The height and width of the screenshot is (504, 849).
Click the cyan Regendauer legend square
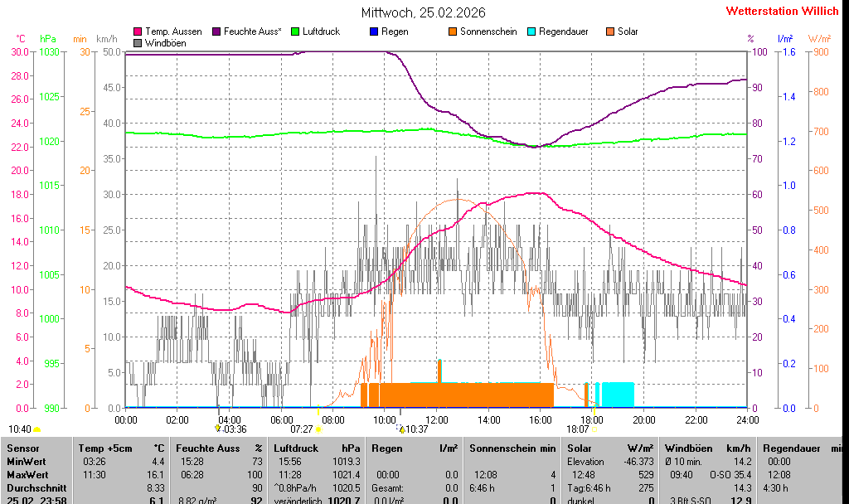point(531,31)
